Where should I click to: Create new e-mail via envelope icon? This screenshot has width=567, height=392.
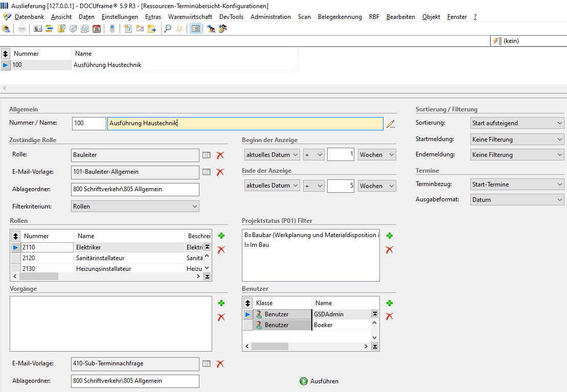(x=140, y=29)
